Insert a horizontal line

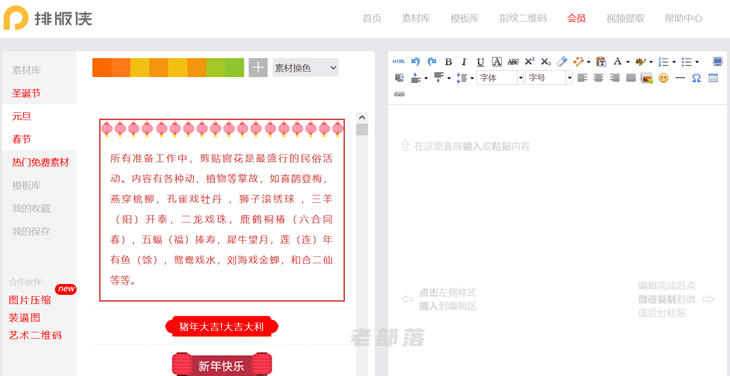(680, 78)
